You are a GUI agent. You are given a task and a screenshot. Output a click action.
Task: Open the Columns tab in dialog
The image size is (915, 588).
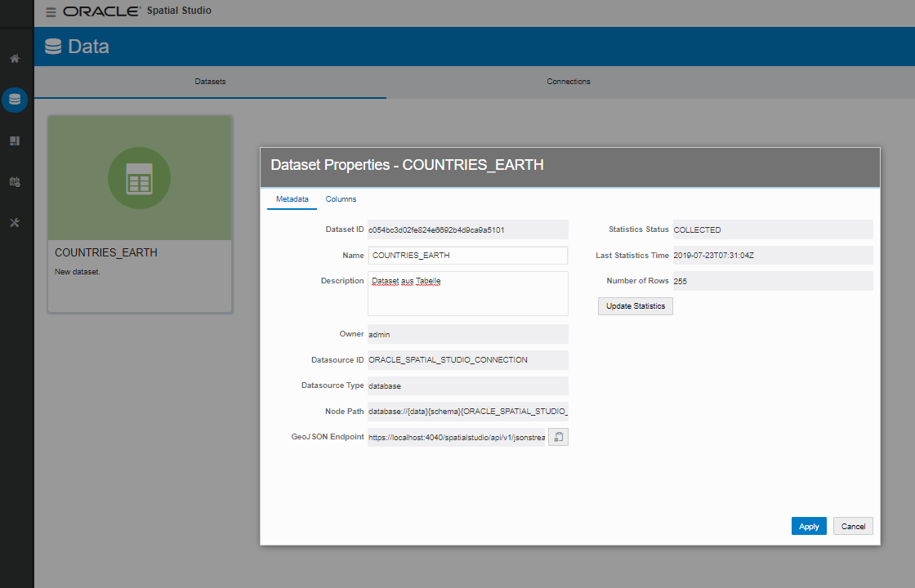click(x=341, y=199)
